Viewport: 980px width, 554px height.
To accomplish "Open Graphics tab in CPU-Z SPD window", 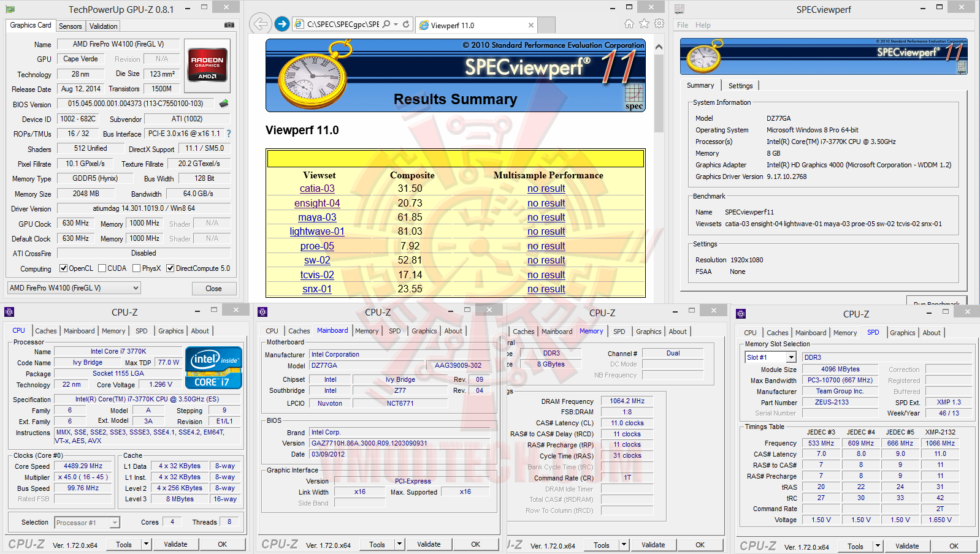I will point(903,333).
